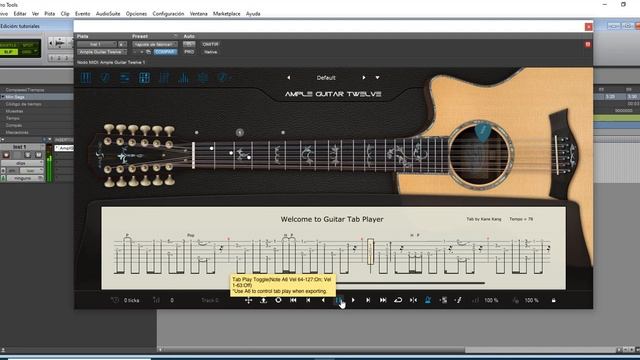Jump to tab end with fast-forward icon
This screenshot has height=360, width=640.
click(x=383, y=300)
